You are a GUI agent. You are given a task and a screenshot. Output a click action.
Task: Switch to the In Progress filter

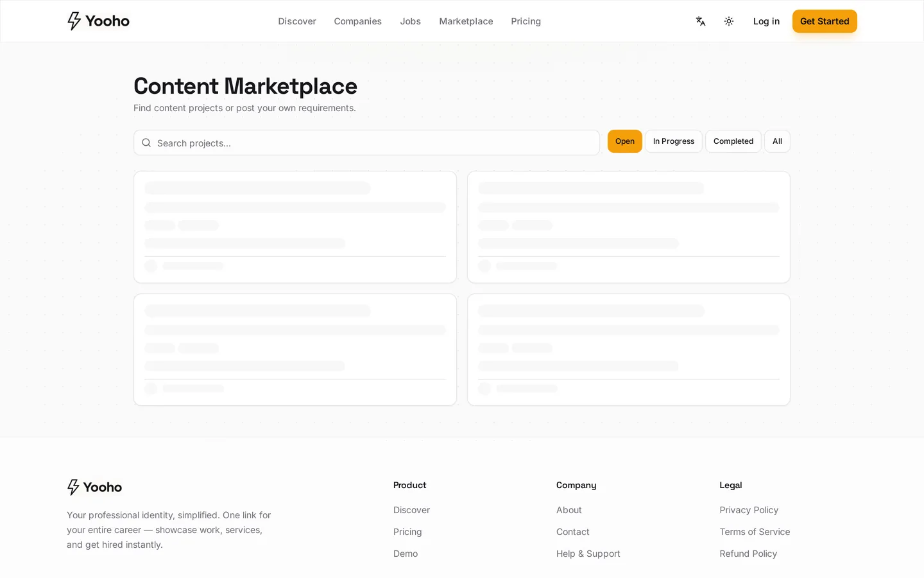674,141
